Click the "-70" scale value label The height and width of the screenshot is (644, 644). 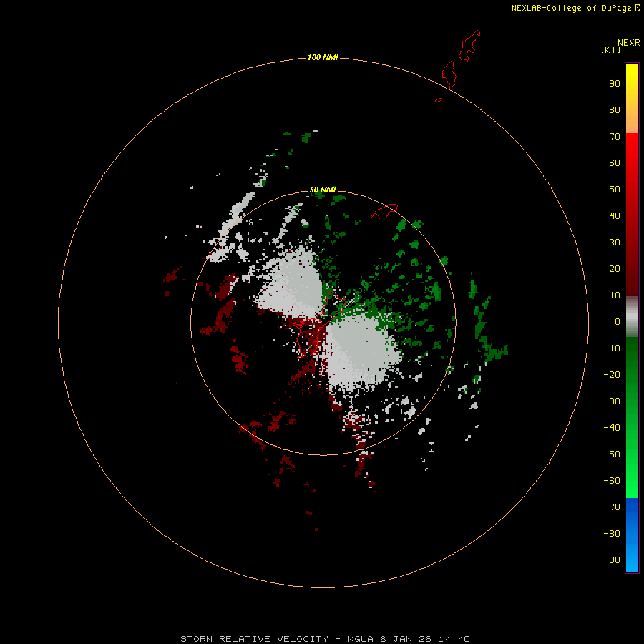pyautogui.click(x=612, y=507)
